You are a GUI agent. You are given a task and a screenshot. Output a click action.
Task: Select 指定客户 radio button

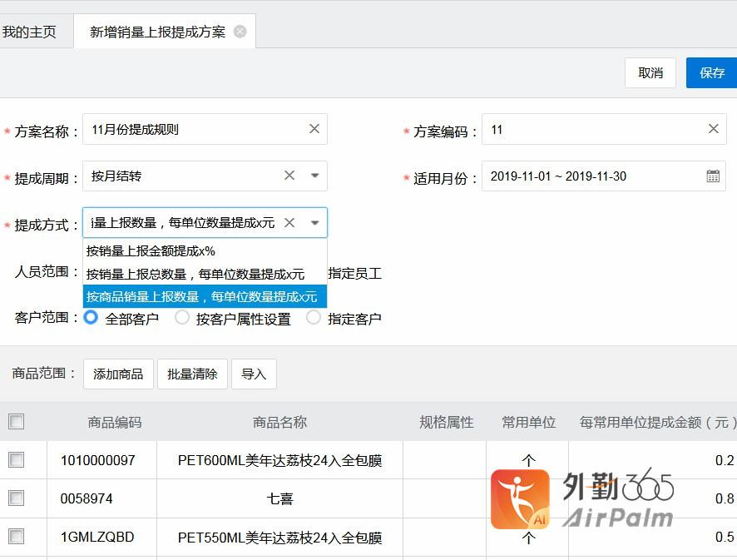(x=314, y=317)
